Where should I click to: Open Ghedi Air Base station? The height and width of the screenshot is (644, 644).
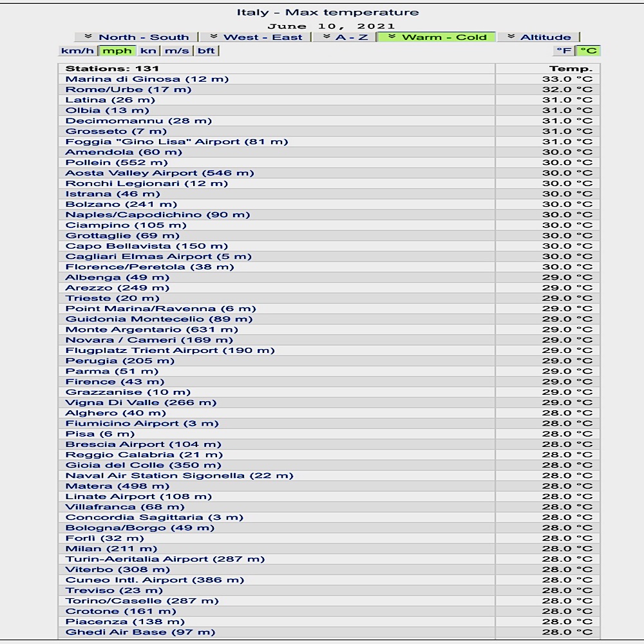coord(140,632)
